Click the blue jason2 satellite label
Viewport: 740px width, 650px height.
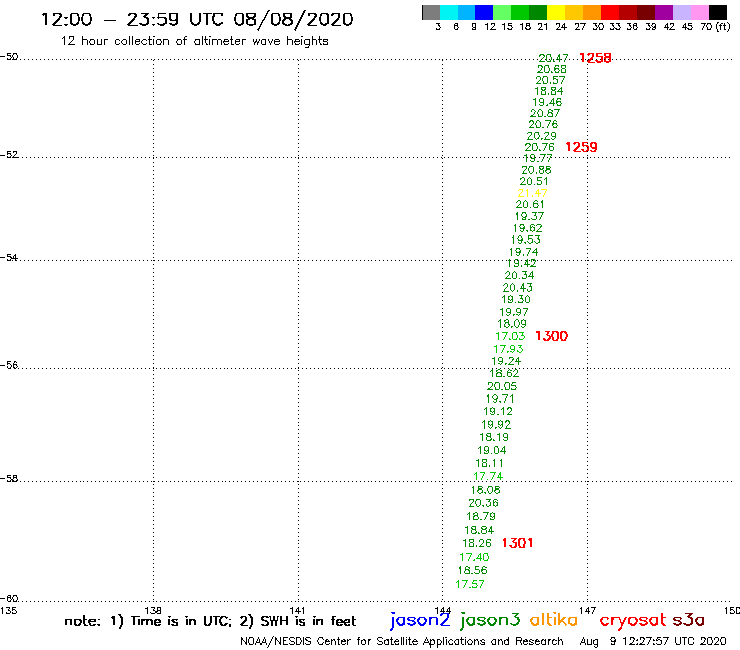pyautogui.click(x=420, y=620)
